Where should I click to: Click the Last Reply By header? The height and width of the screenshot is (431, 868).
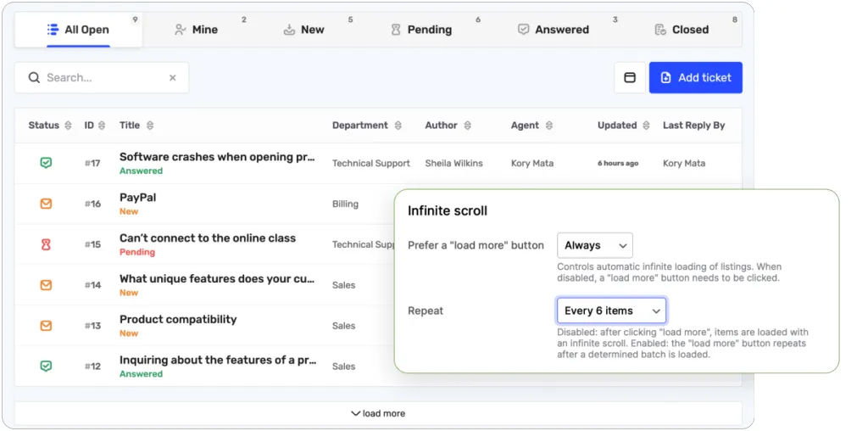coord(694,126)
